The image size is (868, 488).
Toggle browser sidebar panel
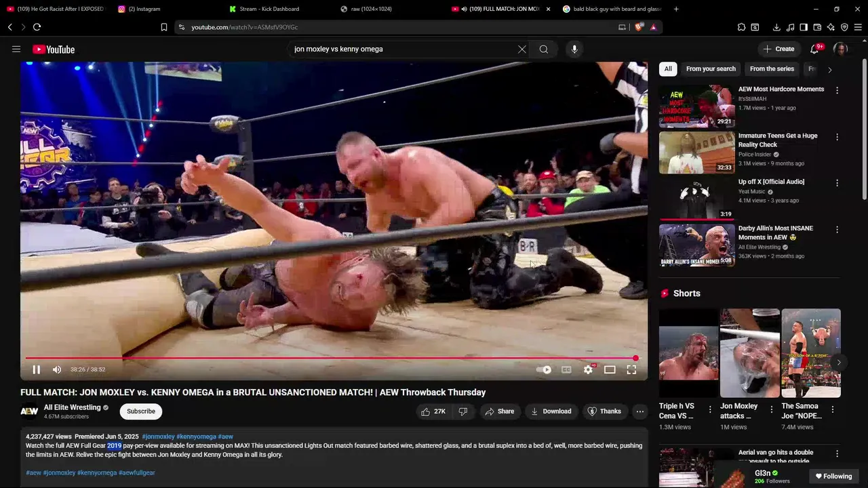[804, 27]
